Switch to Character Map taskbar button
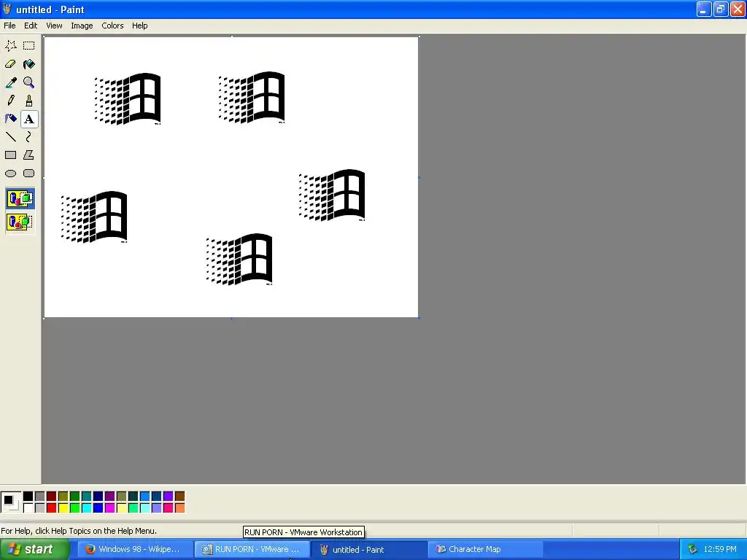Image resolution: width=747 pixels, height=560 pixels. pyautogui.click(x=485, y=550)
